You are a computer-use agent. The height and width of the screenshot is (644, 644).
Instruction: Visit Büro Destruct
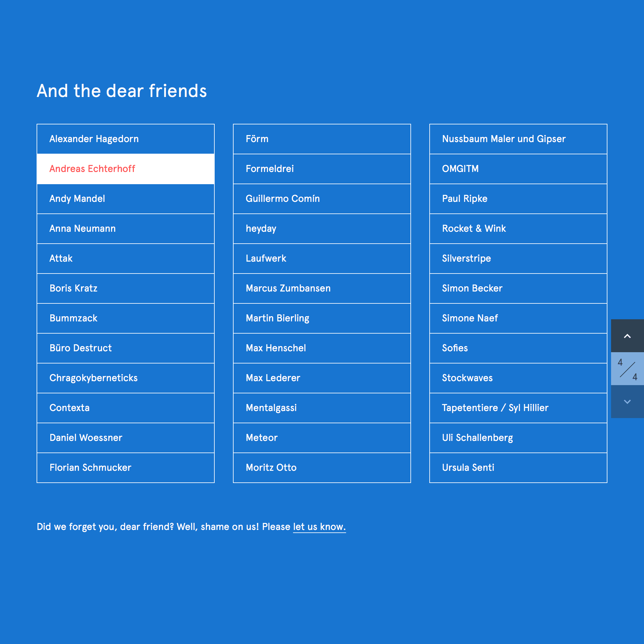click(126, 348)
